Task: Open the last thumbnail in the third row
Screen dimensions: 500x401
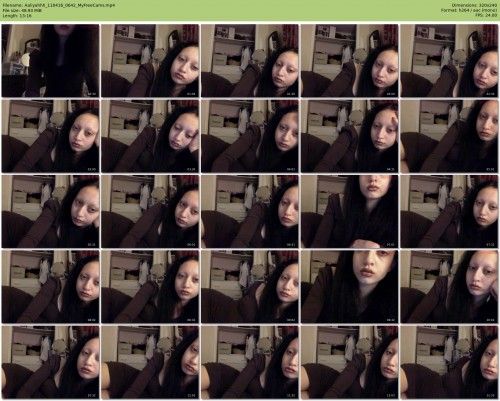Action: click(x=449, y=211)
